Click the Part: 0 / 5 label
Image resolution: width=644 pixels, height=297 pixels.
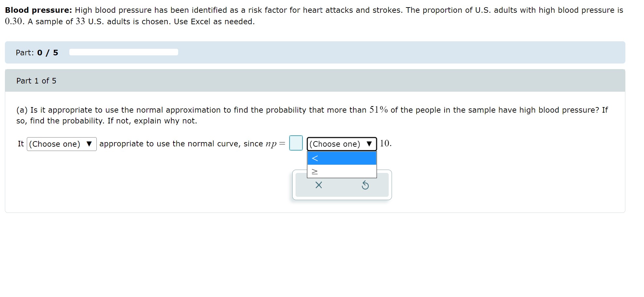37,52
